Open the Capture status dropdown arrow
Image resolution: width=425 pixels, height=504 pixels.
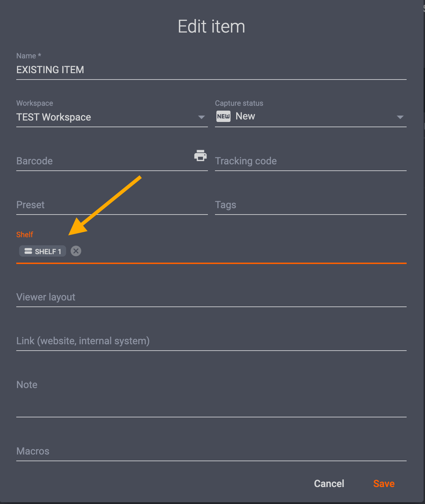pyautogui.click(x=400, y=117)
